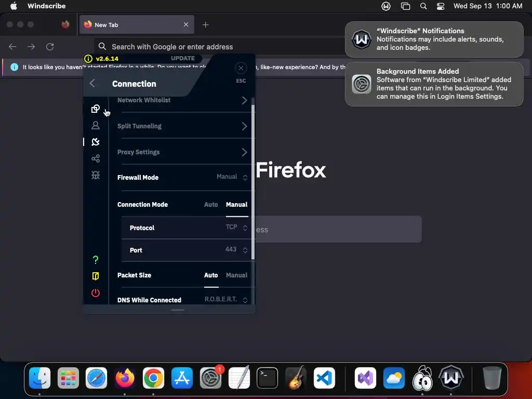Image resolution: width=532 pixels, height=399 pixels.
Task: Click the pinned Firefox tab icon
Action: click(65, 24)
